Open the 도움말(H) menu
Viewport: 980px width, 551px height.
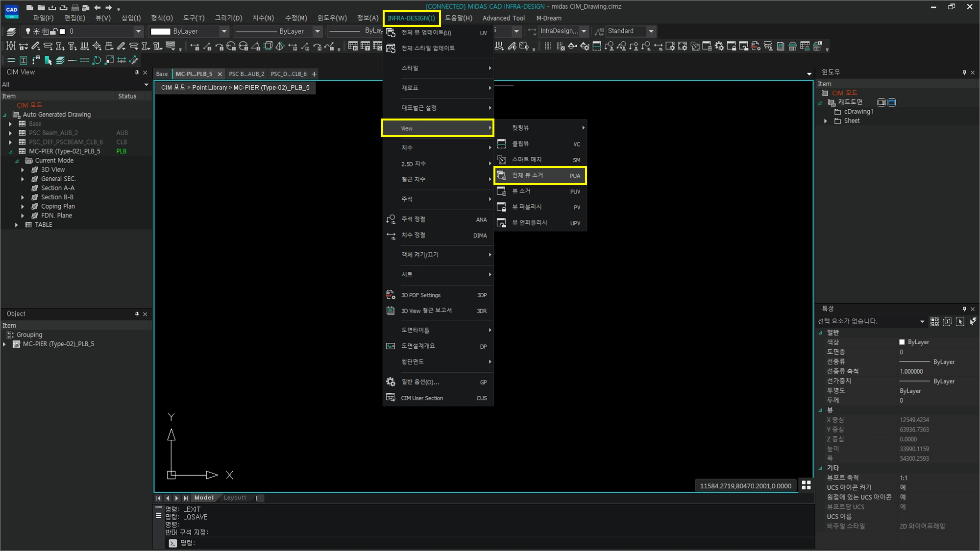click(459, 18)
